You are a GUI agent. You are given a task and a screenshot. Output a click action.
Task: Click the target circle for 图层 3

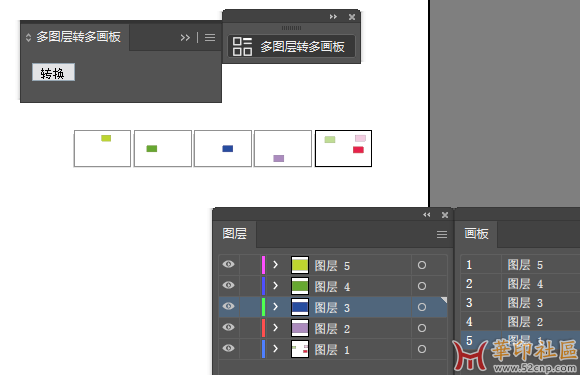[x=422, y=307]
